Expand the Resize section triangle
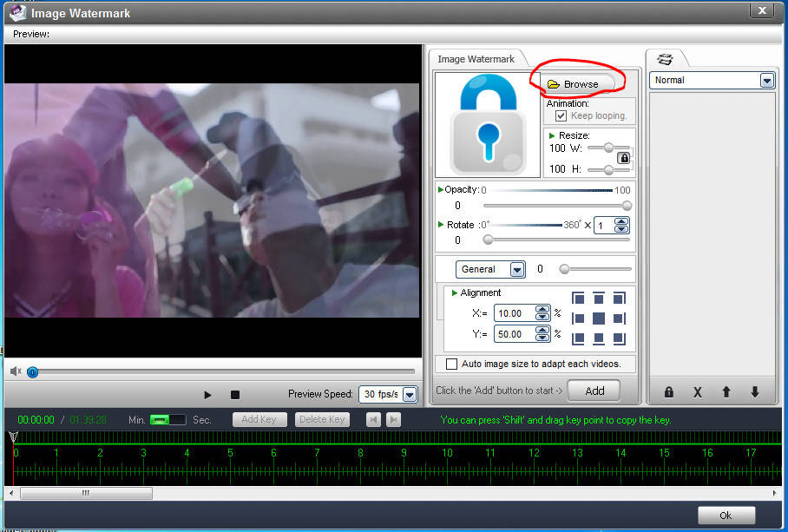 [552, 135]
